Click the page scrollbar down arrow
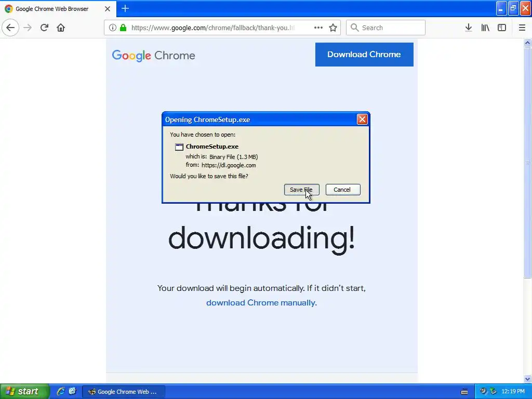Screen dimensions: 532x399 527,379
